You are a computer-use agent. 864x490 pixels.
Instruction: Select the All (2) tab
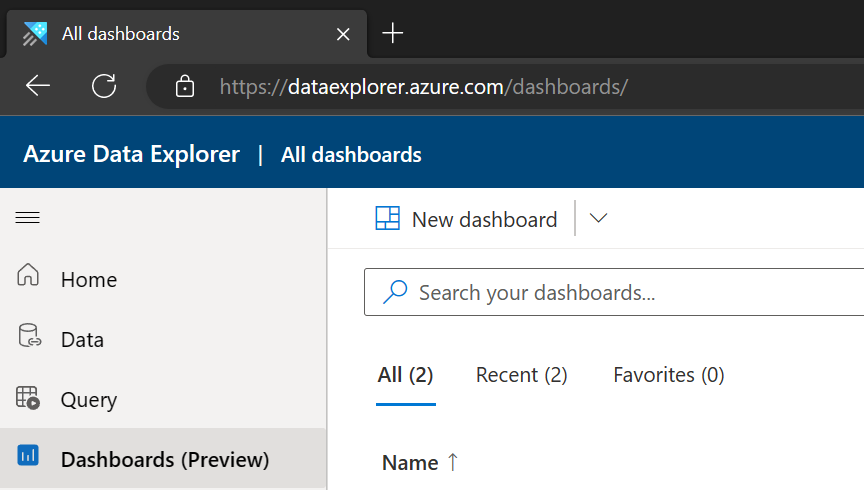click(406, 375)
